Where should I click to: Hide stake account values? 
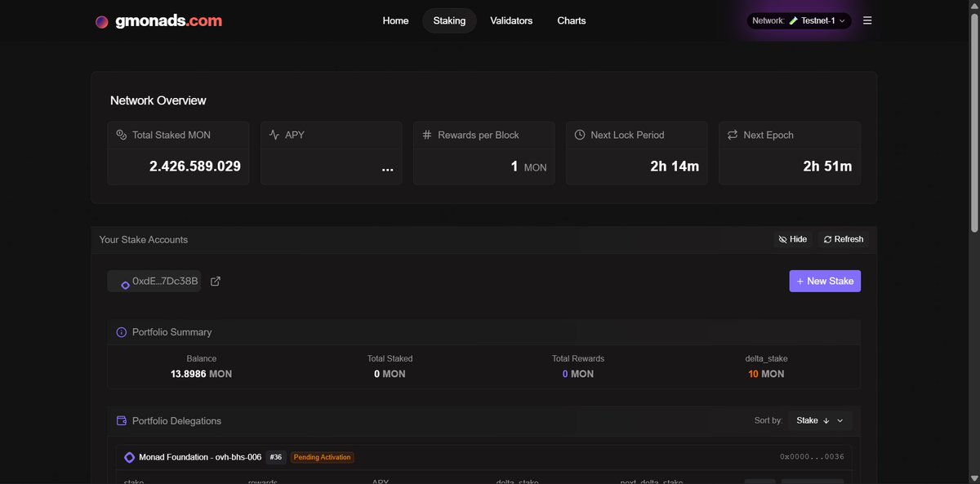click(793, 239)
